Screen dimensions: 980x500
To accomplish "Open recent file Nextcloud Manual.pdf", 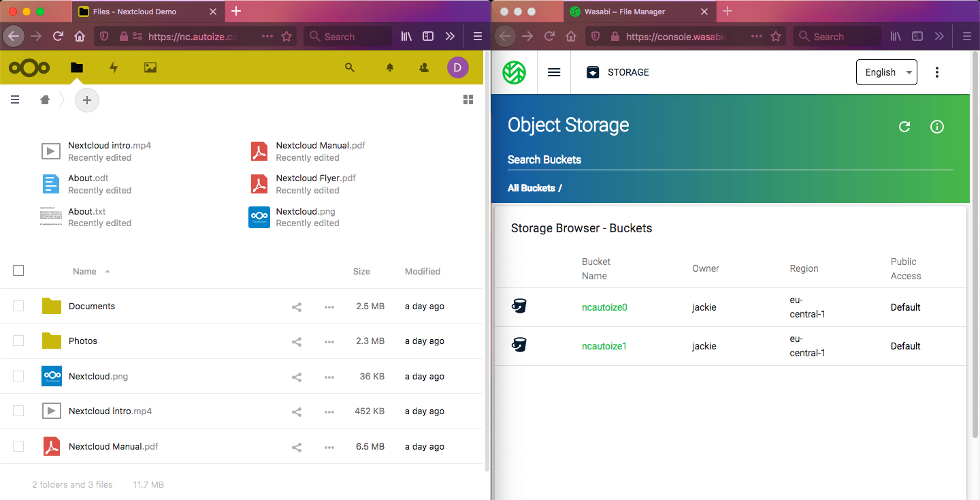I will point(308,151).
